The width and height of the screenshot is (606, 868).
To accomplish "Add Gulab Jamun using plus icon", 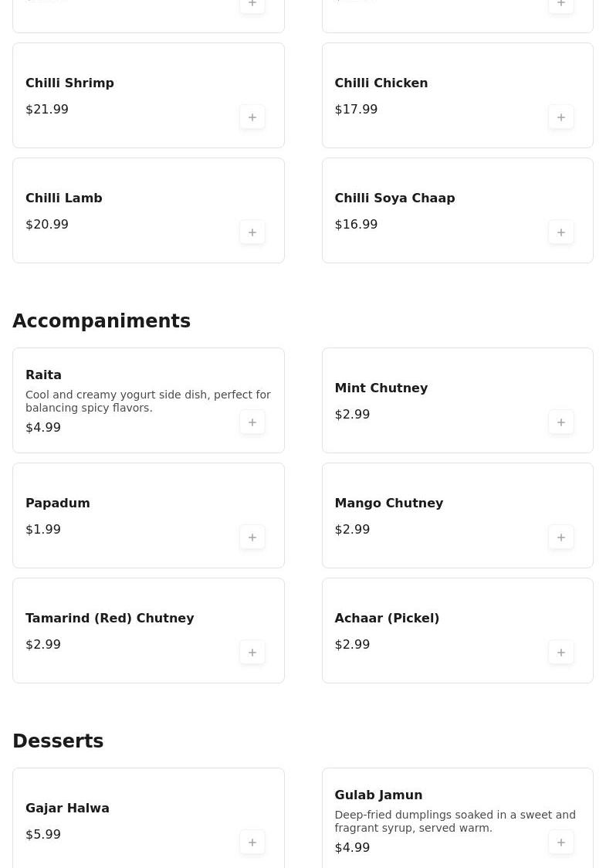I will coord(561,843).
